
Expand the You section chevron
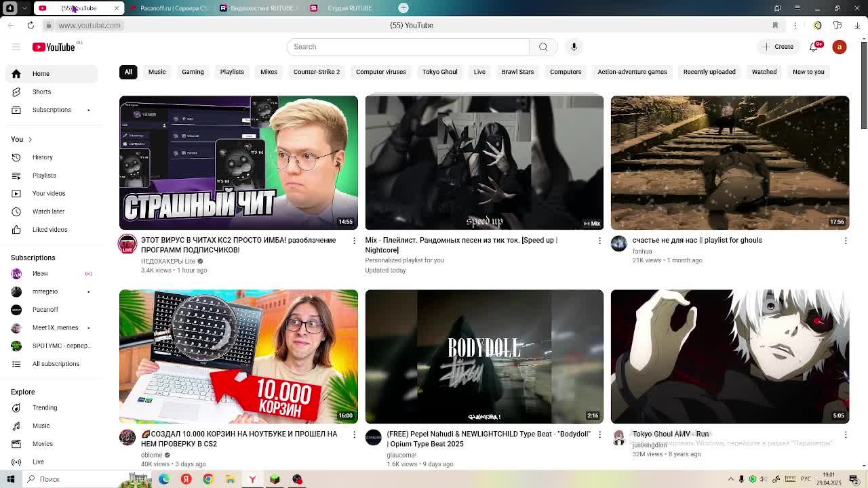30,140
